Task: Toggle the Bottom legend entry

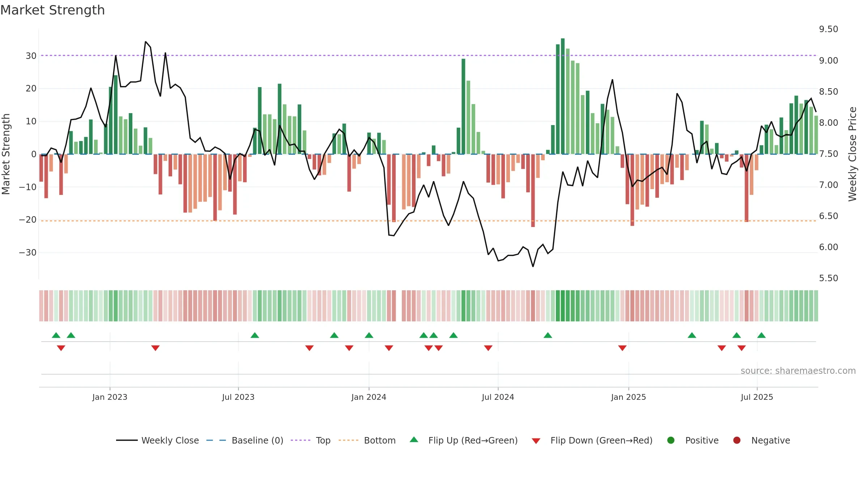Action: pos(367,440)
